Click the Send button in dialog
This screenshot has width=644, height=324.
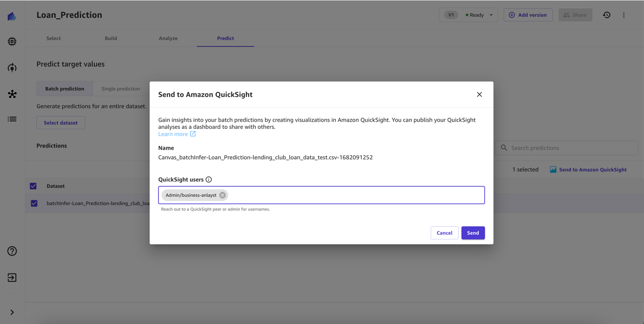coord(473,233)
